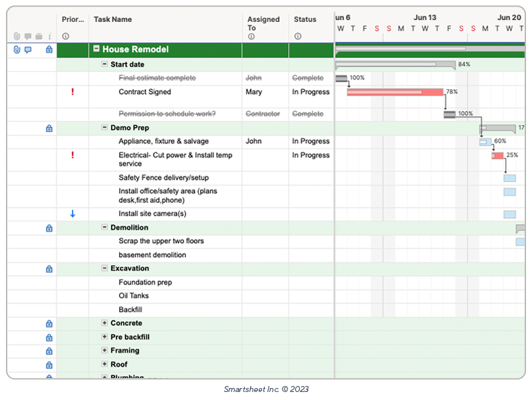Toggle the lock on the Framing row
The height and width of the screenshot is (400, 532).
click(x=49, y=351)
